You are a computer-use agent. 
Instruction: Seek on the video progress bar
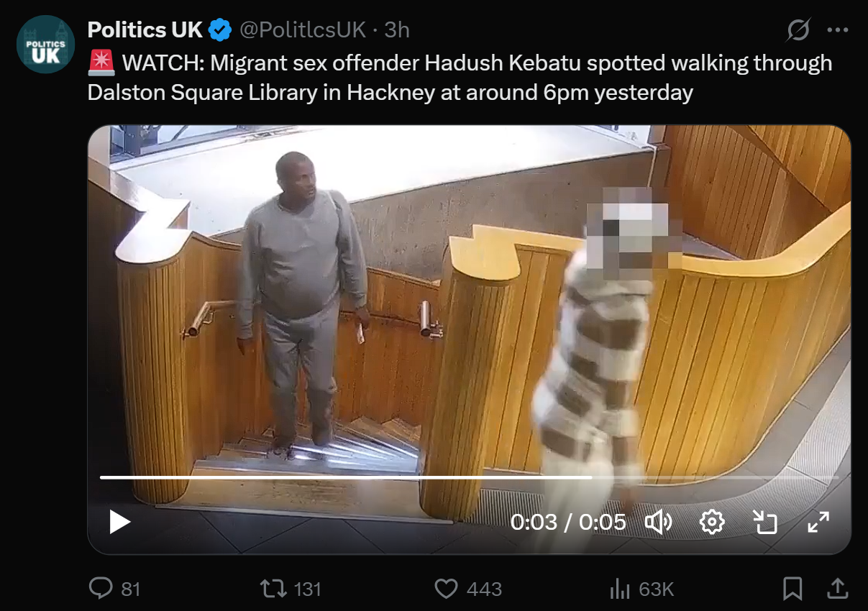point(470,477)
